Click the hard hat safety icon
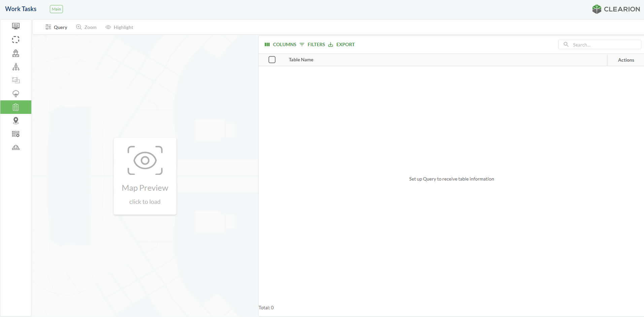The width and height of the screenshot is (644, 317). 16,148
